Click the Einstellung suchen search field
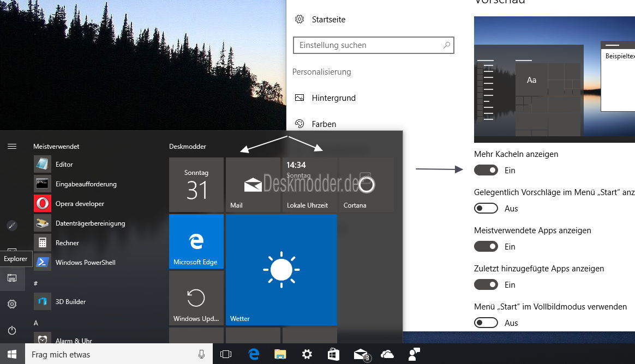The height and width of the screenshot is (364, 635). 373,45
